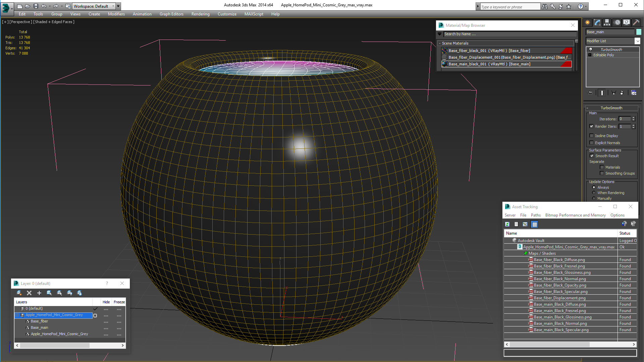Click Freeze All Layers snowflake icon
This screenshot has width=644, height=362.
coord(79,293)
